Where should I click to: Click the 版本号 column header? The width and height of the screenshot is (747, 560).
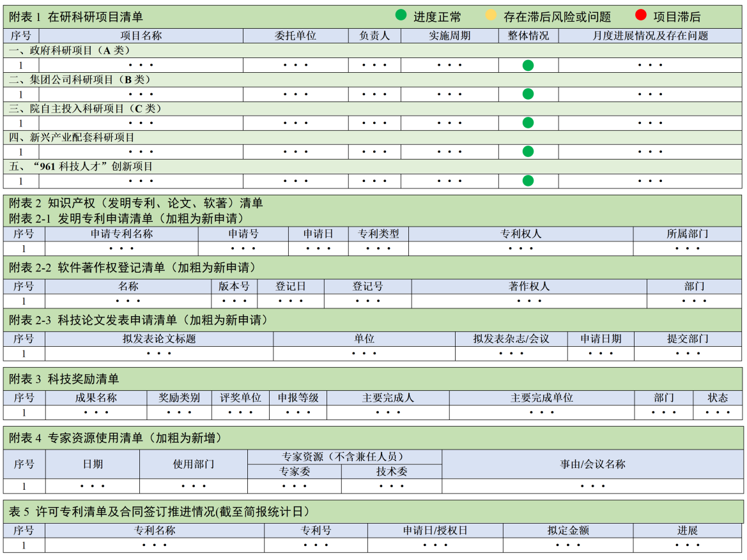[x=234, y=286]
